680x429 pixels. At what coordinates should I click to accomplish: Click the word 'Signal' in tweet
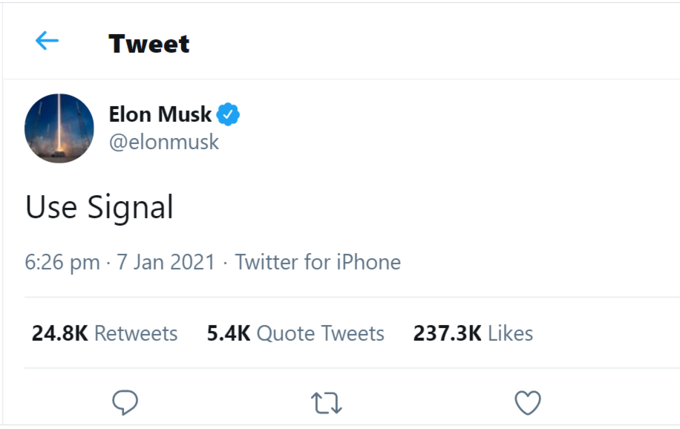[x=130, y=208]
